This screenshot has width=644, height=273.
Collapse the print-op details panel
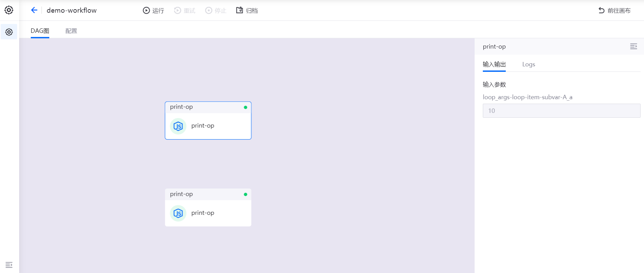tap(633, 47)
